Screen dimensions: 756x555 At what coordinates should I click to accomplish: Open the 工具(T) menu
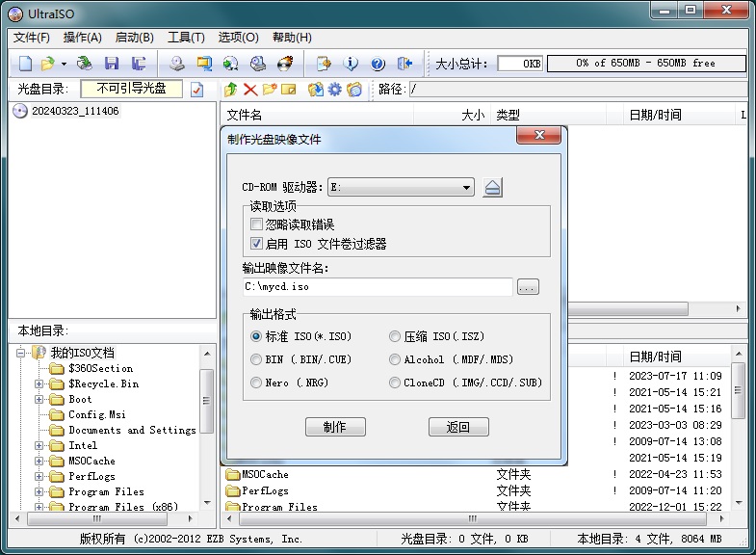pos(186,38)
